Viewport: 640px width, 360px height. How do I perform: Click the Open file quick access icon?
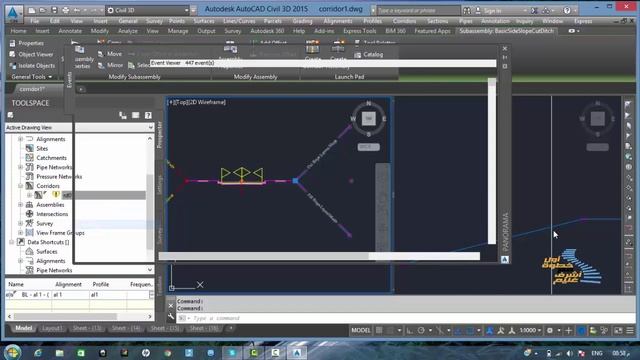tap(42, 10)
